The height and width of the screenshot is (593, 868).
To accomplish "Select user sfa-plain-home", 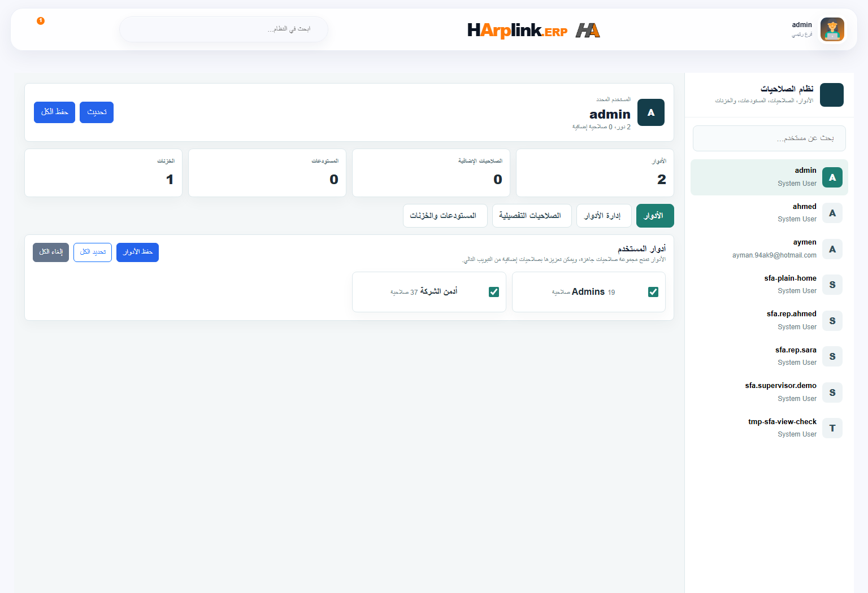I will (x=769, y=285).
